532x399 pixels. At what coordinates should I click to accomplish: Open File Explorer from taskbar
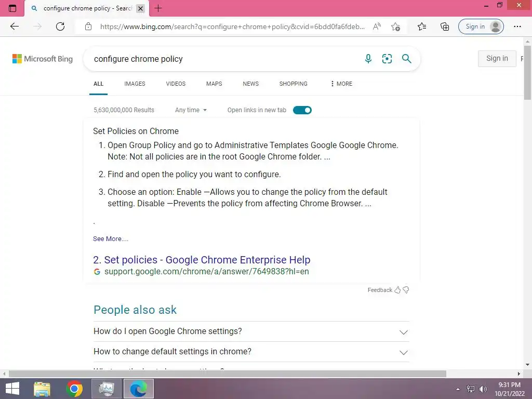coord(42,389)
